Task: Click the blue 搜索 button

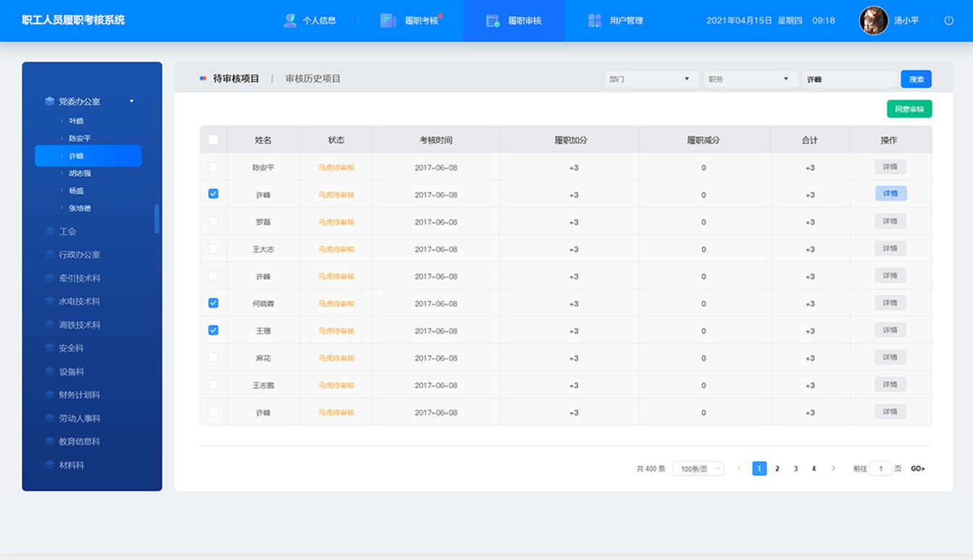Action: 916,79
